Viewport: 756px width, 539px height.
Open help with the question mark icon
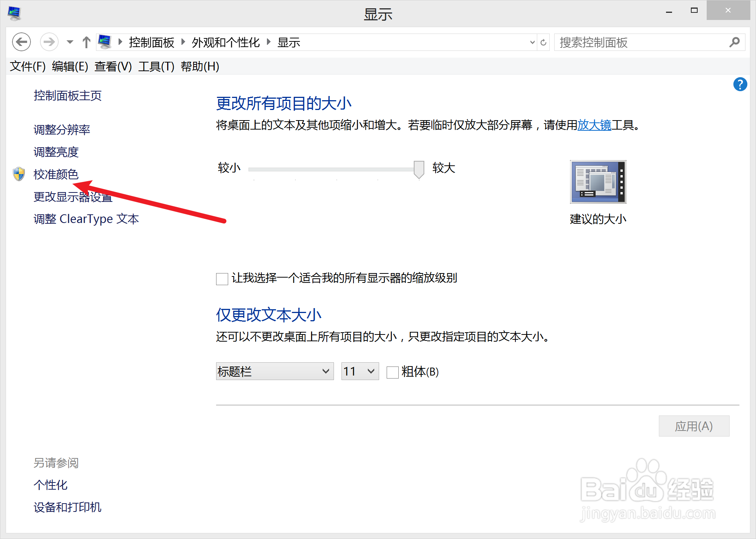tap(740, 84)
